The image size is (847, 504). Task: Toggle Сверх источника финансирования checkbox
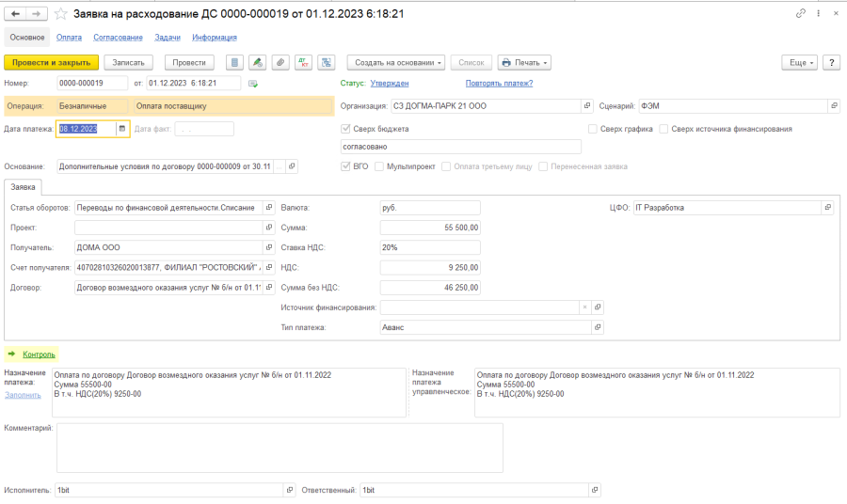coord(663,129)
